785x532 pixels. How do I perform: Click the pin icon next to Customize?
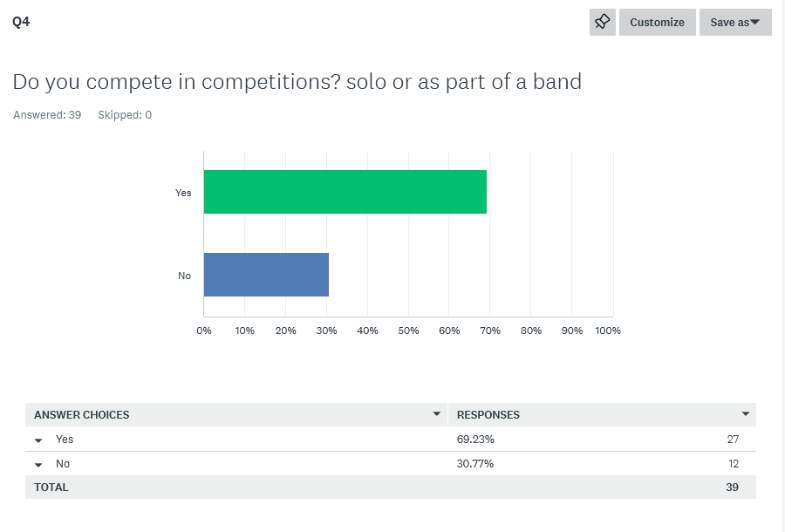coord(602,23)
